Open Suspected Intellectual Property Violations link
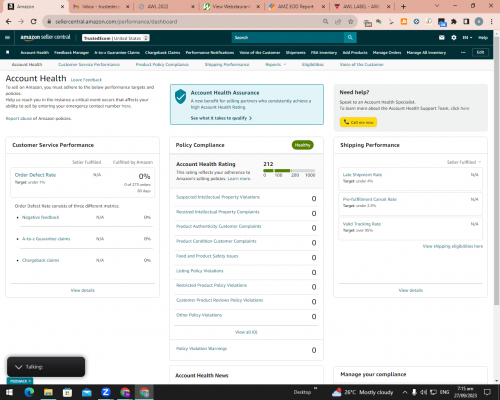 (x=218, y=197)
